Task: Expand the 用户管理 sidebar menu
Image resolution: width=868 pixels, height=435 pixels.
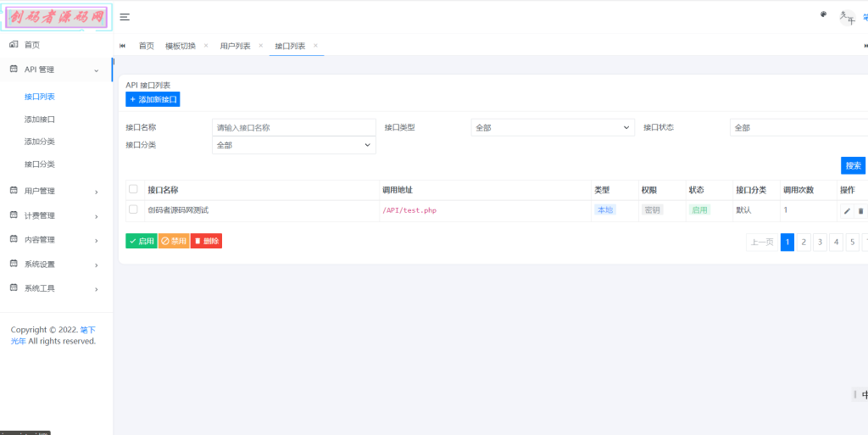Action: (56, 192)
